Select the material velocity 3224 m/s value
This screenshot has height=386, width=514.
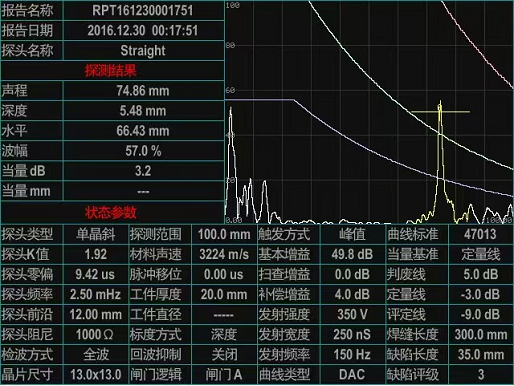click(224, 255)
